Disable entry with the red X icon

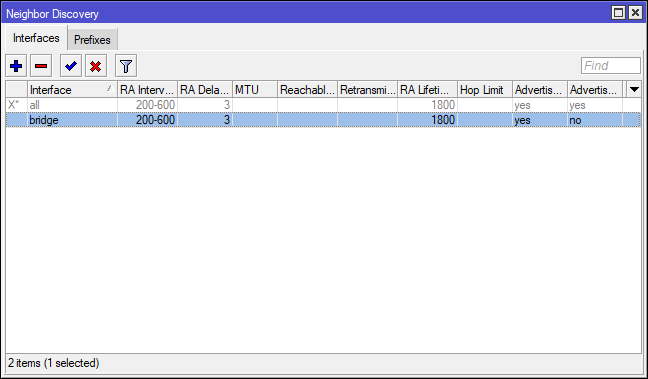pyautogui.click(x=96, y=66)
